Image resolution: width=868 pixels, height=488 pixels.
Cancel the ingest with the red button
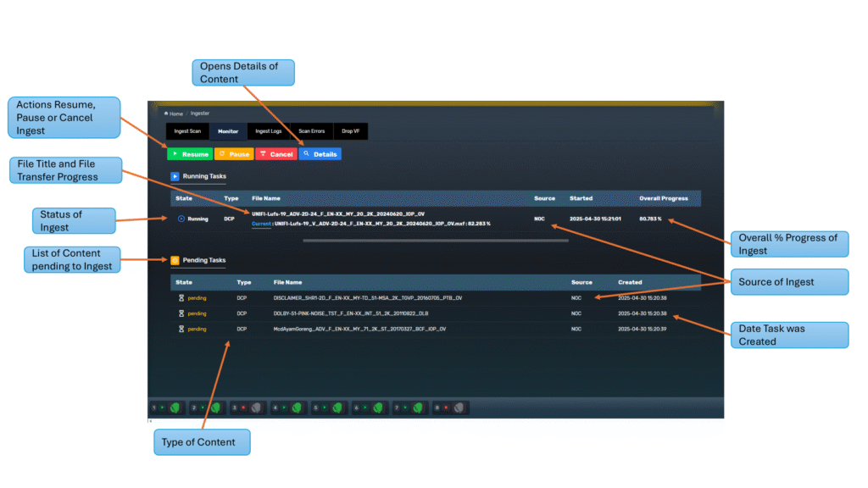click(275, 154)
